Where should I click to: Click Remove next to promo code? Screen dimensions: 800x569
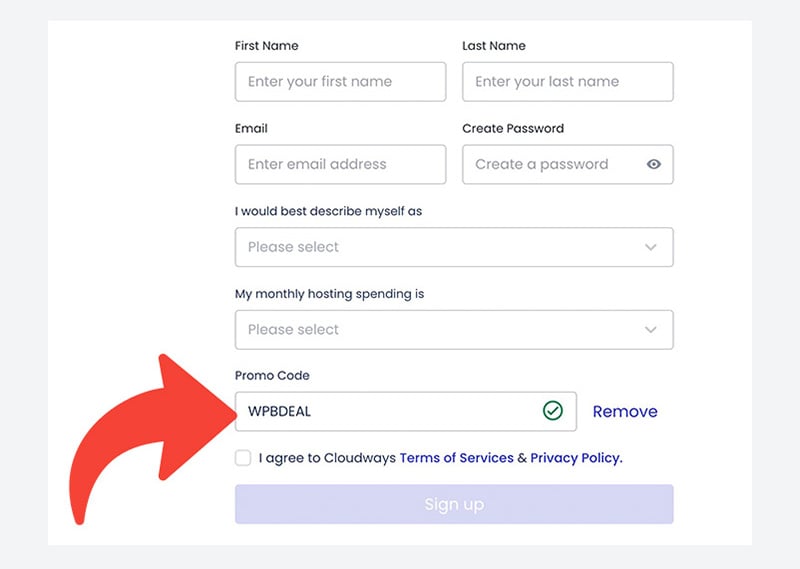(625, 411)
